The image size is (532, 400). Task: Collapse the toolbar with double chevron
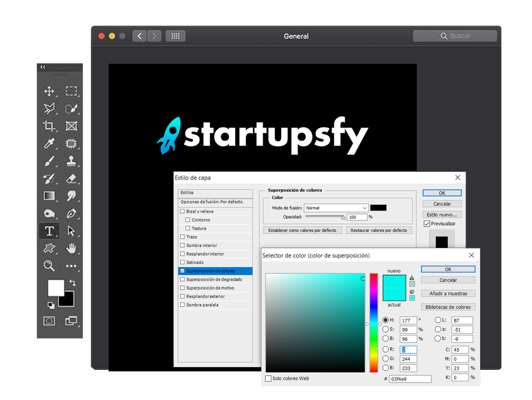[x=43, y=67]
